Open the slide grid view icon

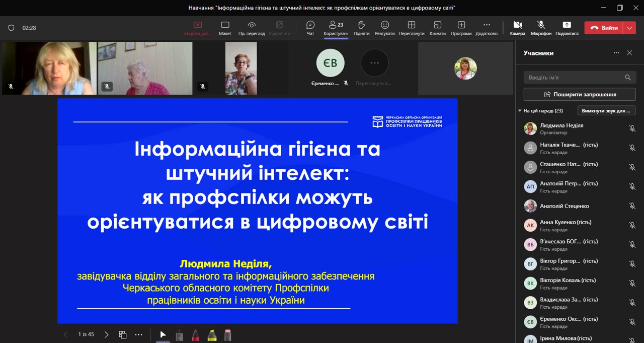[x=122, y=334]
